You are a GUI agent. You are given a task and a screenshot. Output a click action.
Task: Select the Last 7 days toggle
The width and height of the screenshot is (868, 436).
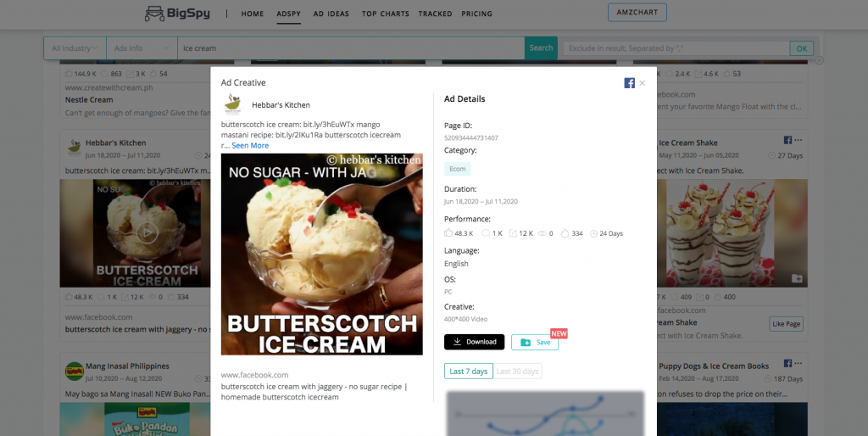(x=468, y=372)
